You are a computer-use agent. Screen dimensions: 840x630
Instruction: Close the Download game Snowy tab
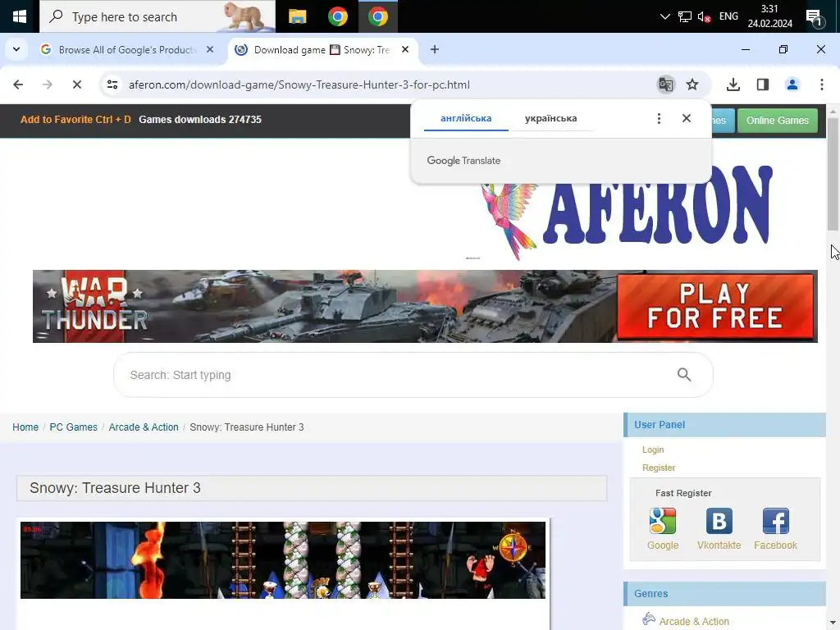[405, 49]
